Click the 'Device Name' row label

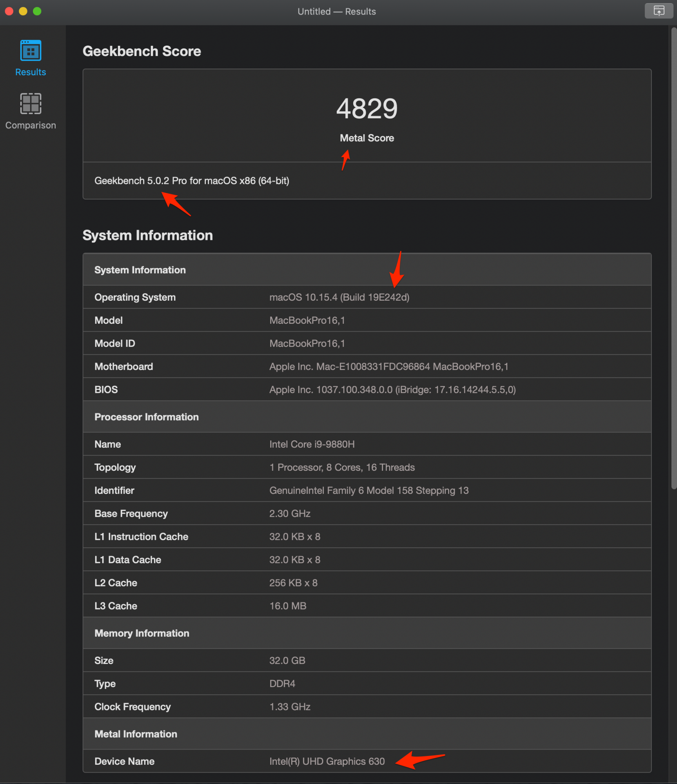pyautogui.click(x=124, y=761)
